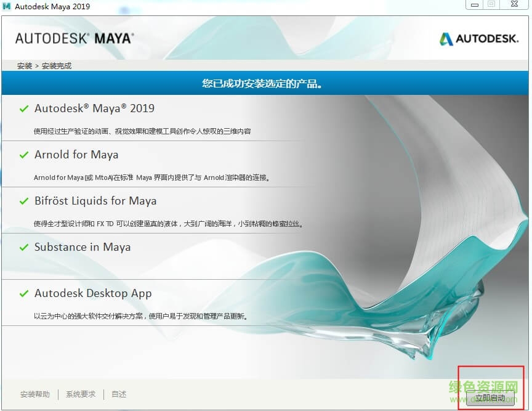This screenshot has height=411, width=532.
Task: Open the 系统要求 link
Action: coord(81,394)
